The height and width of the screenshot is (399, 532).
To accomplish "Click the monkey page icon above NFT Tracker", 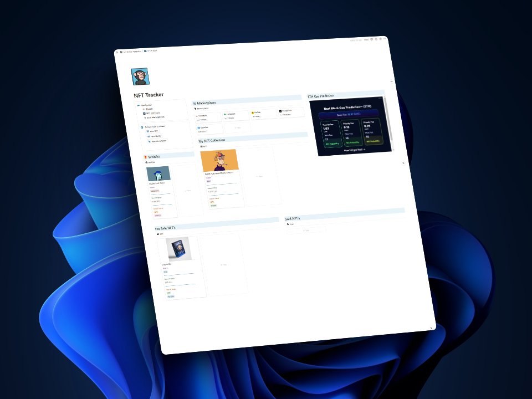I will [140, 76].
